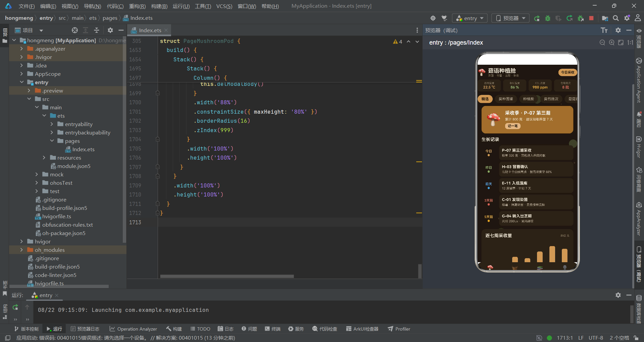Expand the ohosTest folder
Screen dimensions: 644x342
37,183
